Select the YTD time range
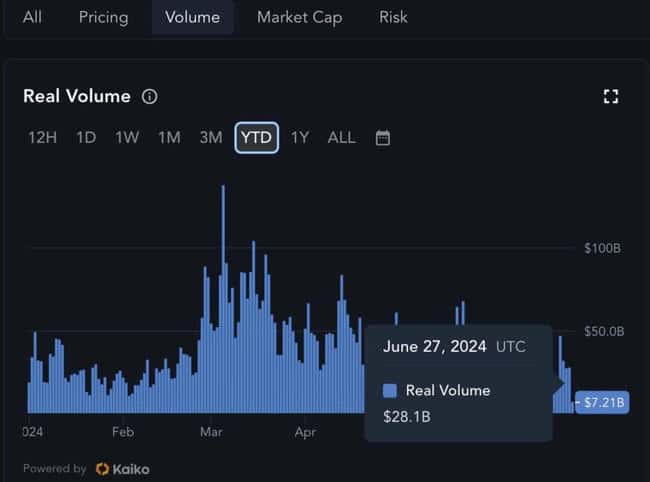The width and height of the screenshot is (650, 482). point(257,138)
